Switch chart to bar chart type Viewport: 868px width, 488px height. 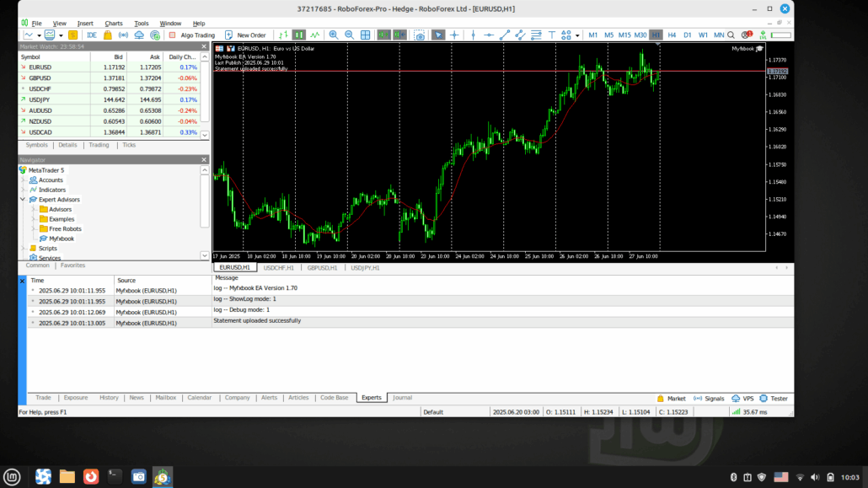coord(283,35)
